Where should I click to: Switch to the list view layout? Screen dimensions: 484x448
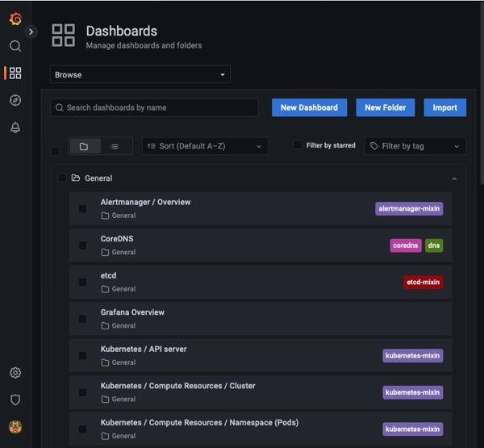click(115, 146)
